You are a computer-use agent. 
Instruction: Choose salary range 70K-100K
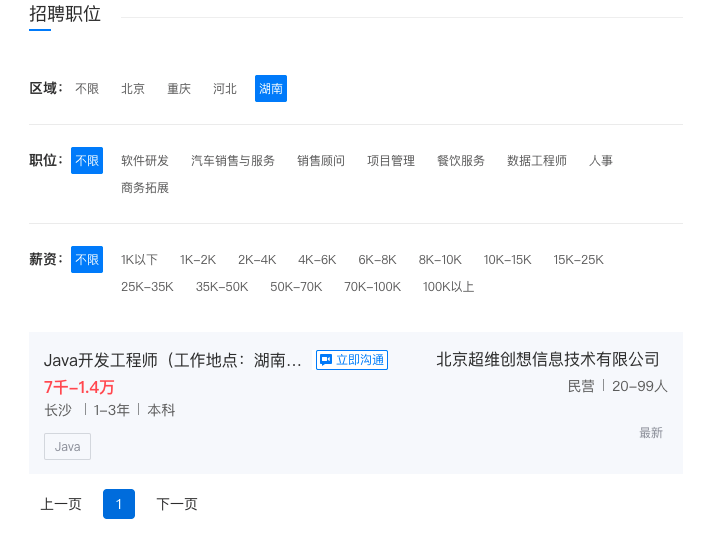[x=372, y=286]
